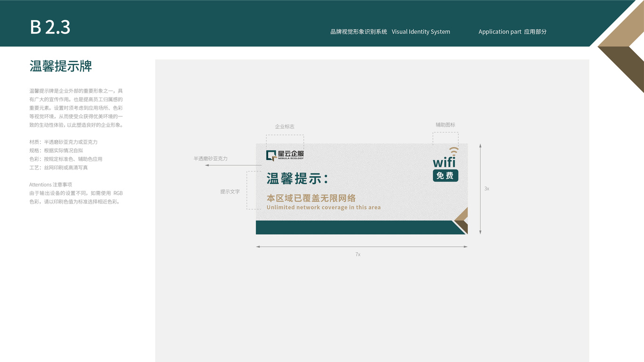Click the 星云企服 company name on sign

coord(291,154)
